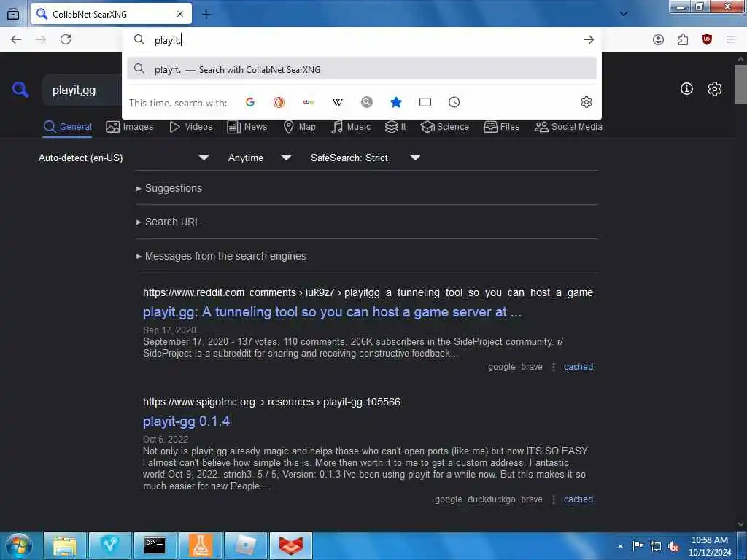
Task: Open cached link for the Reddit result
Action: coord(578,367)
